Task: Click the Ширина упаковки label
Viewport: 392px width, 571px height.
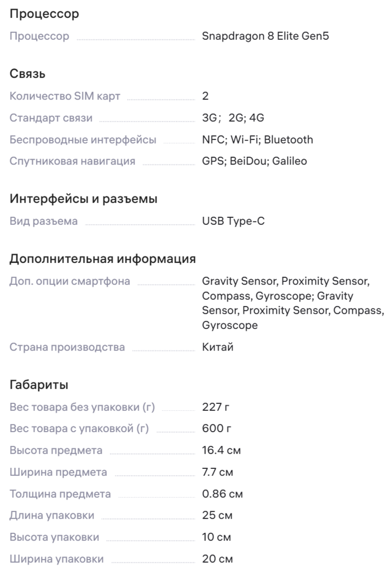Action: pyautogui.click(x=57, y=559)
